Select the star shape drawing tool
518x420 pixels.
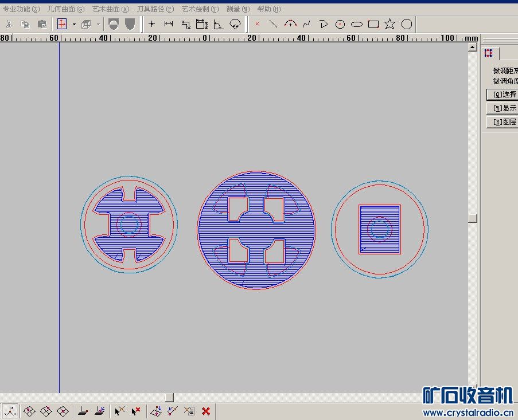pyautogui.click(x=390, y=24)
